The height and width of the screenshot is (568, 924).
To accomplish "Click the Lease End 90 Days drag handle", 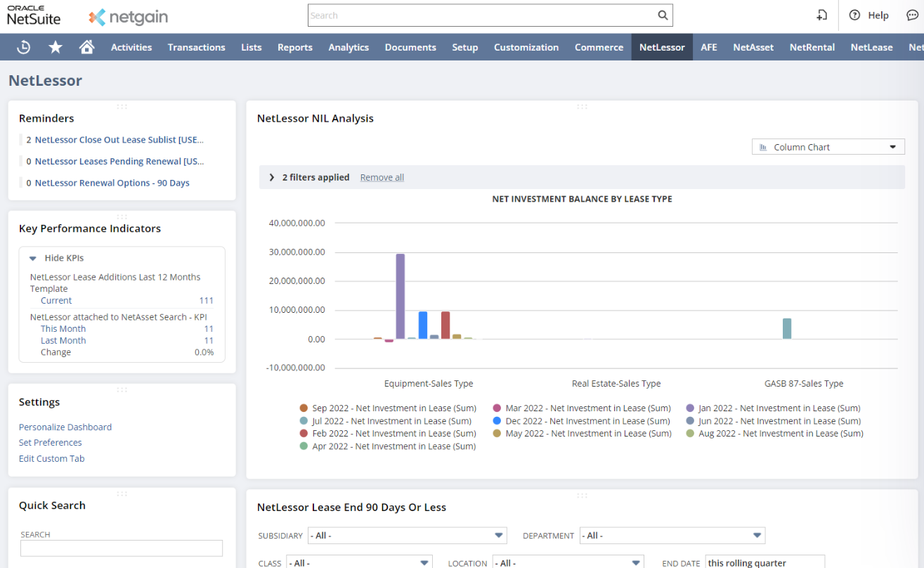I will [582, 496].
